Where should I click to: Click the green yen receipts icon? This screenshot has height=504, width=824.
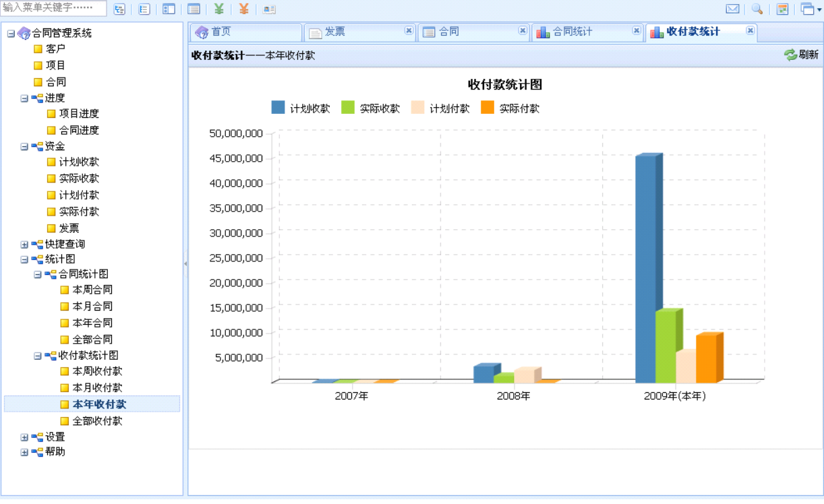pos(219,9)
